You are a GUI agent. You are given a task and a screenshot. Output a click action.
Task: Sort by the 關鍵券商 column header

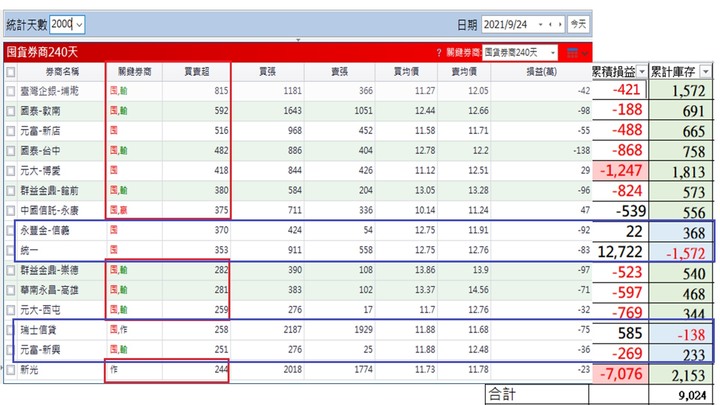[135, 72]
